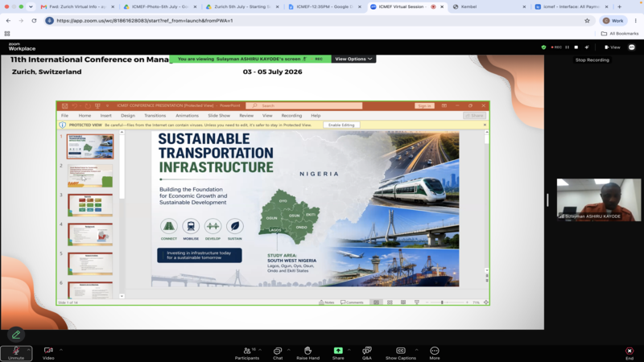Click the video panel divider handle
The width and height of the screenshot is (644, 362).
pyautogui.click(x=547, y=200)
